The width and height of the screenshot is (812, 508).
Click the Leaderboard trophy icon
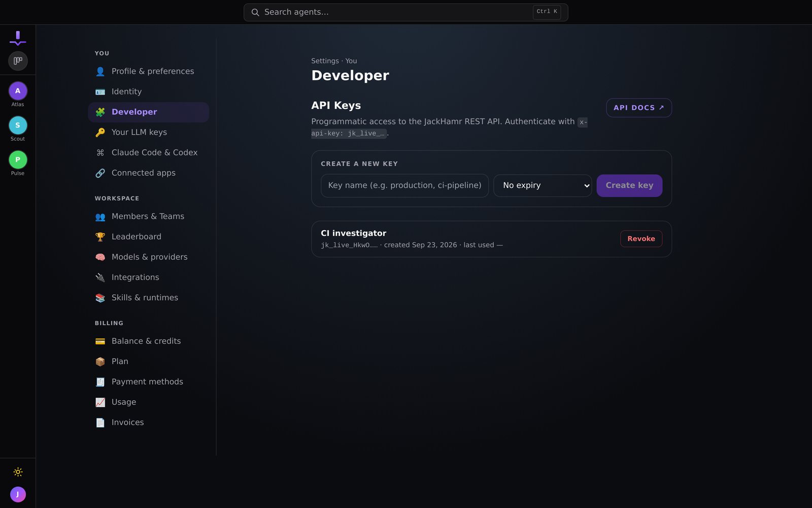100,237
